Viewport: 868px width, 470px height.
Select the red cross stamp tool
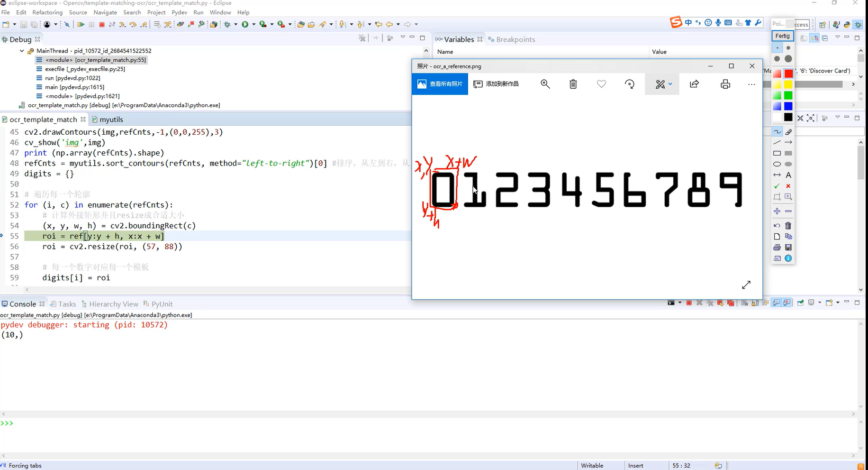pyautogui.click(x=788, y=186)
